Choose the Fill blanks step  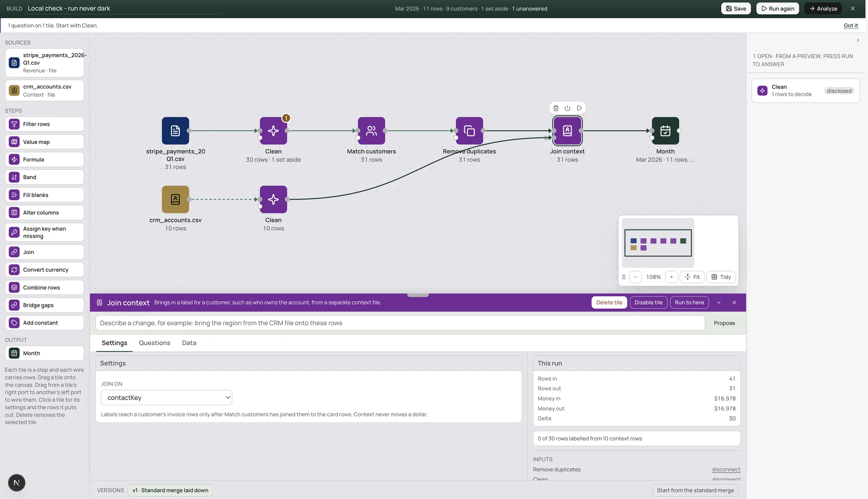(44, 195)
